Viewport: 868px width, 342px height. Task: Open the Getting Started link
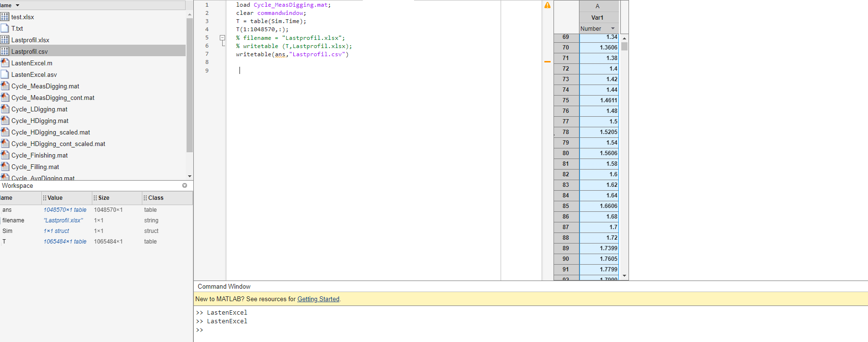point(318,299)
